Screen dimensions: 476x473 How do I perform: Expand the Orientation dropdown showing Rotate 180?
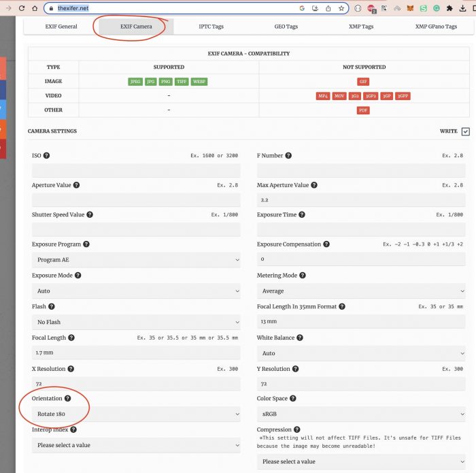[x=135, y=414]
